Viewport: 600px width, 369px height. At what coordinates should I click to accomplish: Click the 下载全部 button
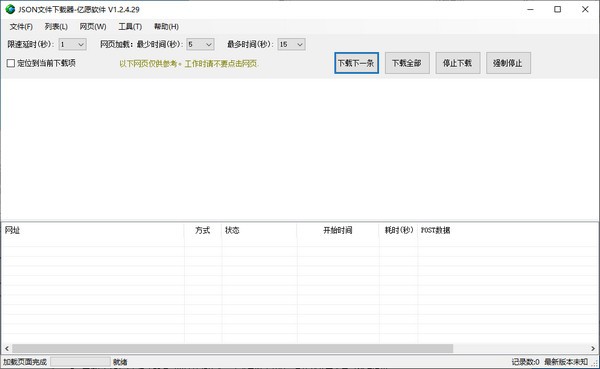click(407, 63)
